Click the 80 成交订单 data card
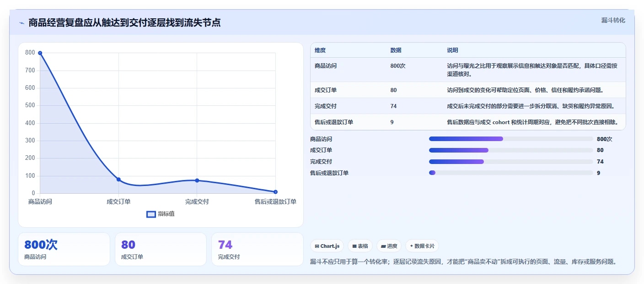Image resolution: width=644 pixels, height=284 pixels. 161,249
